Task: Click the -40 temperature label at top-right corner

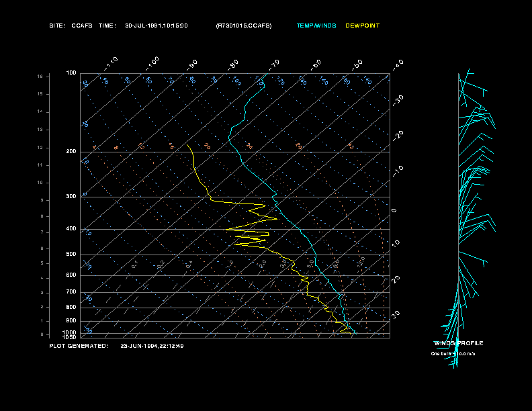Action: tap(398, 65)
